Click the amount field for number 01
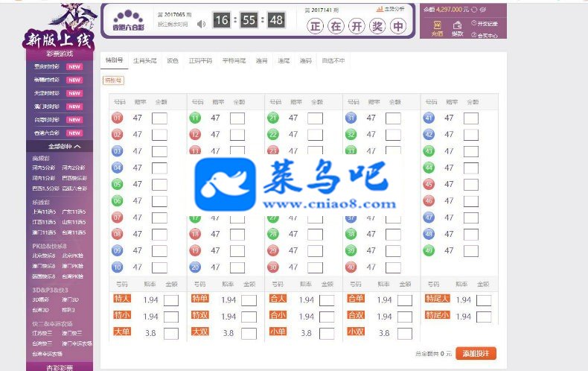588x371 pixels. (x=159, y=118)
